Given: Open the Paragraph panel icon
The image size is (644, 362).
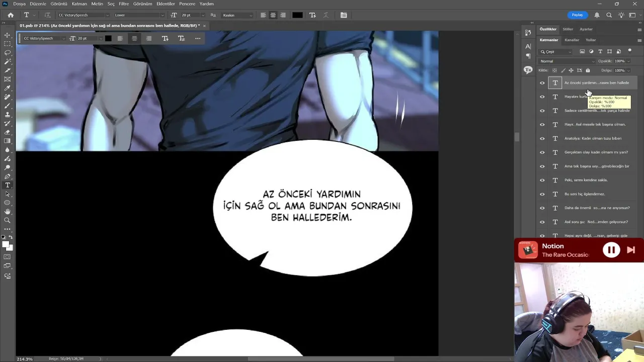Looking at the screenshot, I should pyautogui.click(x=528, y=56).
